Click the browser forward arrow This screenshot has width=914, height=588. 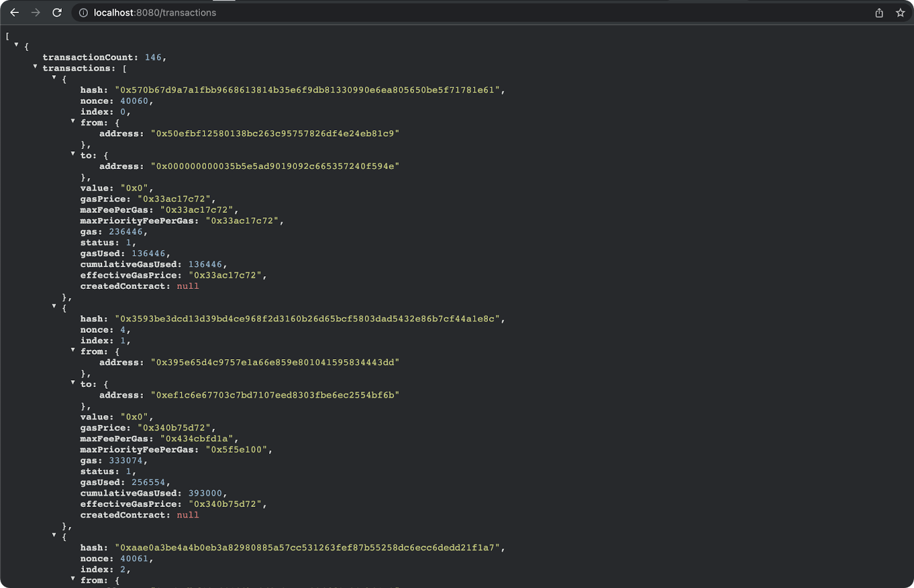coord(35,13)
